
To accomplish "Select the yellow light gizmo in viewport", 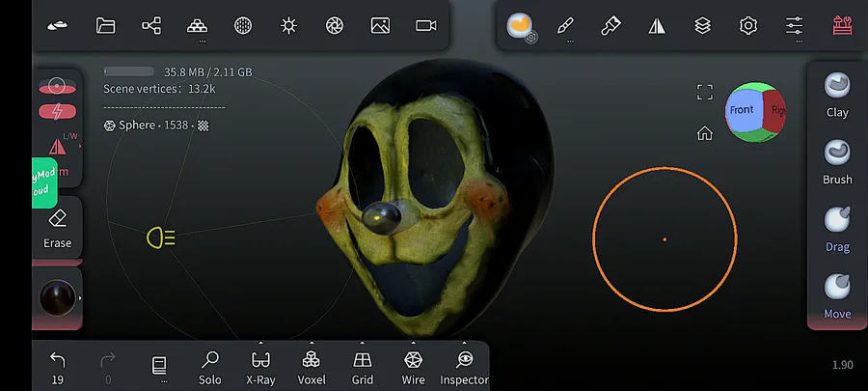I will [161, 238].
